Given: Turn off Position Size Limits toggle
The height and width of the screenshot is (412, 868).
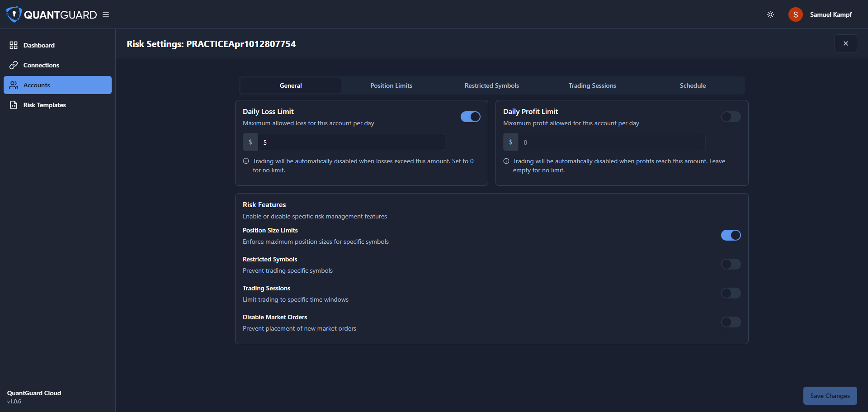Looking at the screenshot, I should pos(731,235).
